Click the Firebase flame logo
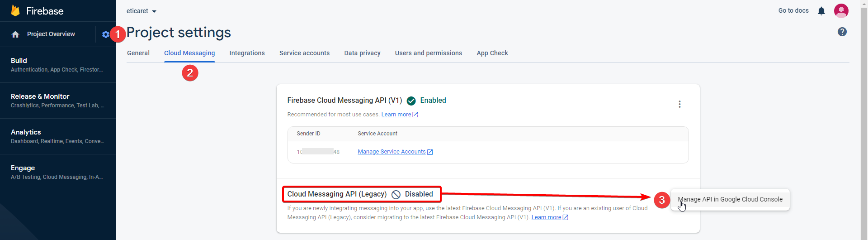Viewport: 868px width, 240px height. click(15, 10)
